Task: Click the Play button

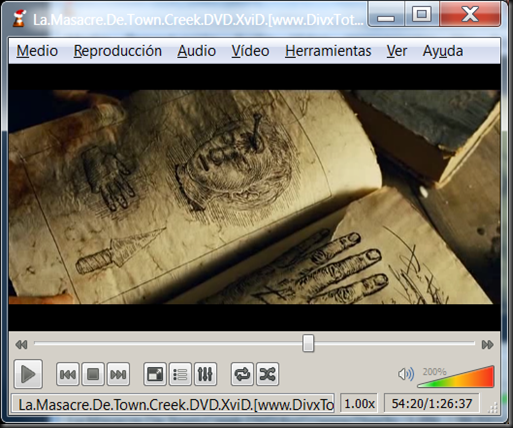Action: click(x=28, y=374)
